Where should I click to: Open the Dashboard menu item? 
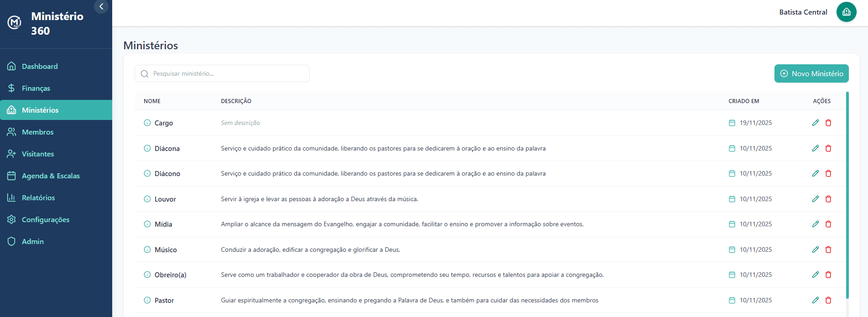coord(40,66)
